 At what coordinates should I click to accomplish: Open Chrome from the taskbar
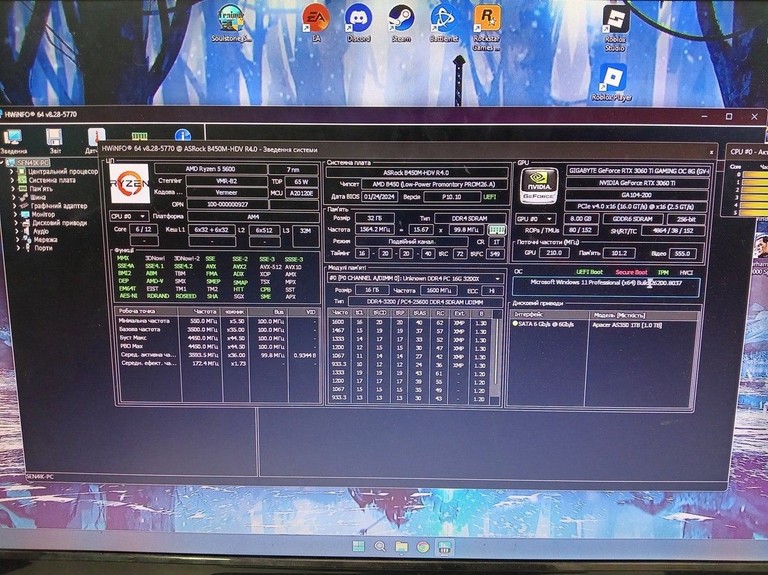(x=423, y=547)
